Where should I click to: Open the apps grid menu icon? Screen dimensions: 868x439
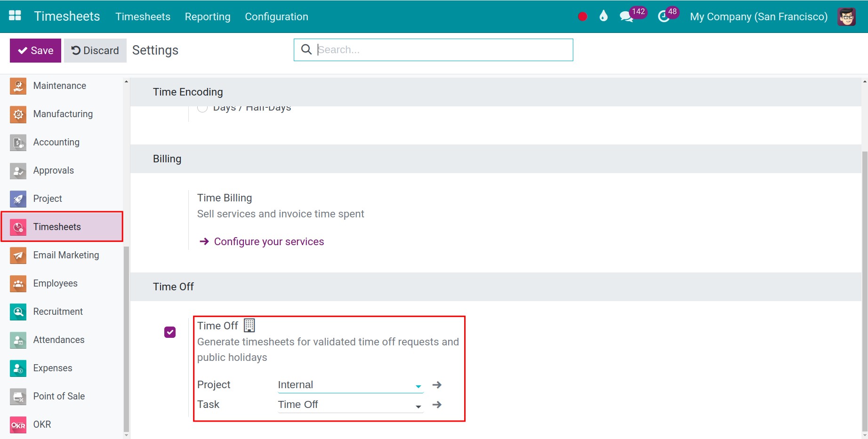[15, 16]
